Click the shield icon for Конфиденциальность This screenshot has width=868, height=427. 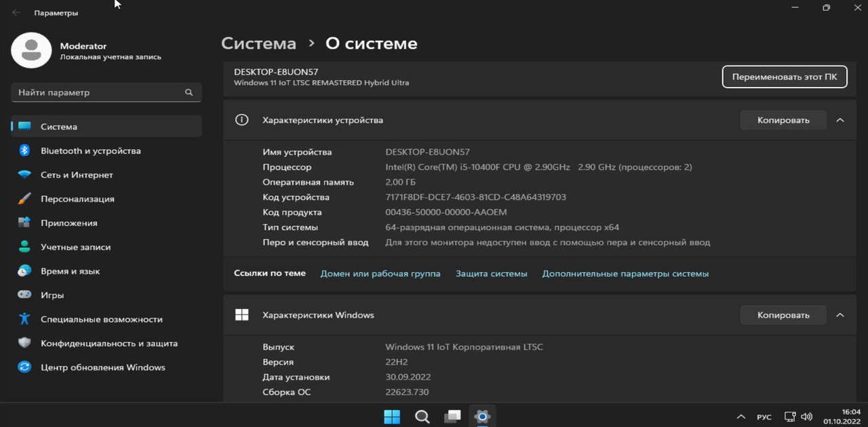[x=24, y=344]
